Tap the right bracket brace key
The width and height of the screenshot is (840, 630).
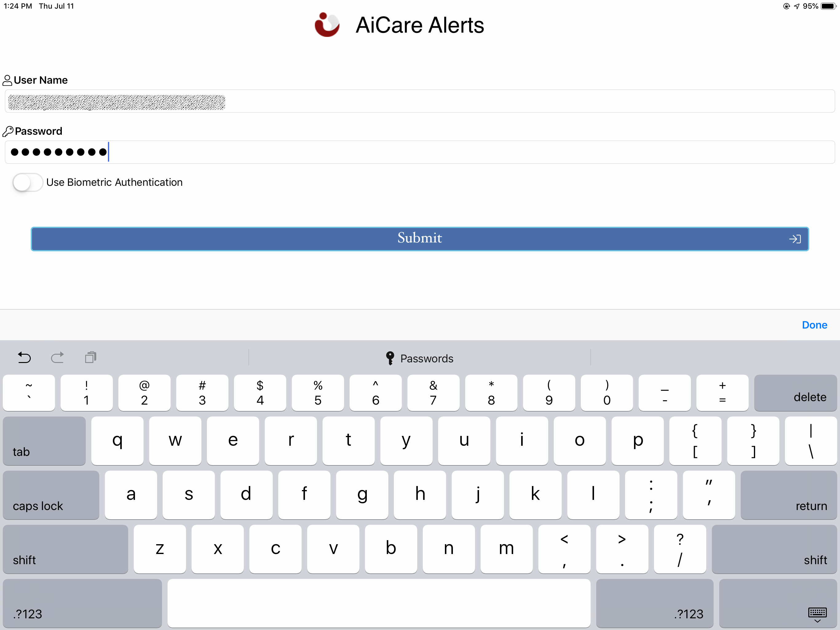[753, 441]
